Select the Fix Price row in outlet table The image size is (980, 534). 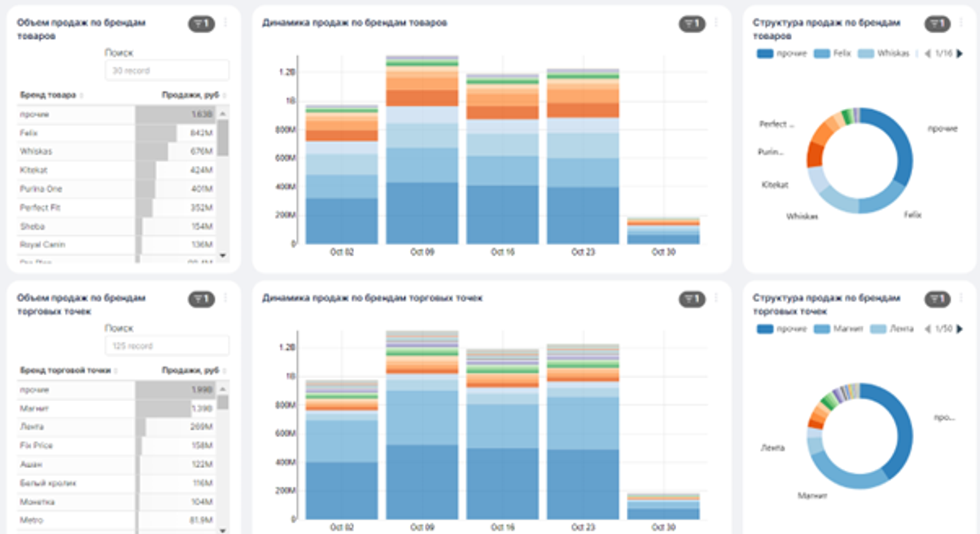click(x=36, y=445)
